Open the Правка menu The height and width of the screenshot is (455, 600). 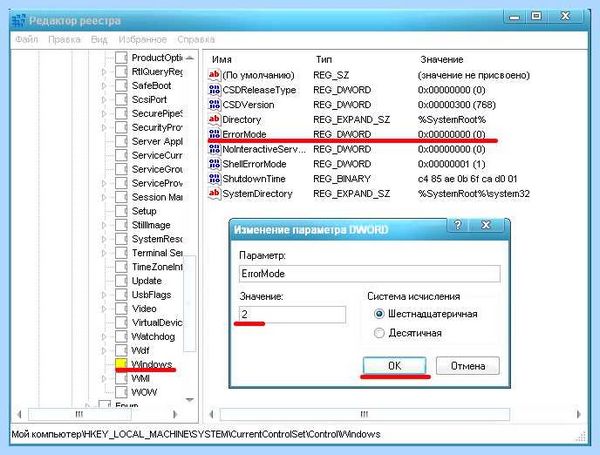tap(64, 39)
